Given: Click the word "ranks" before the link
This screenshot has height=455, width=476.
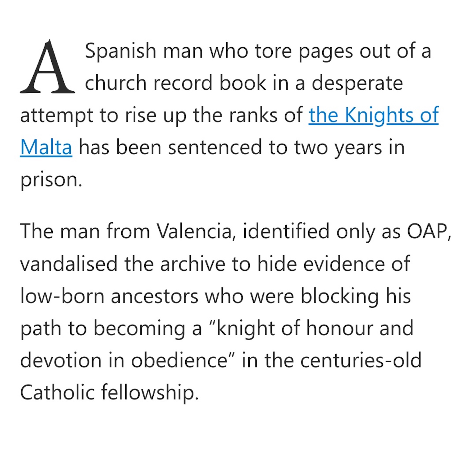Looking at the screenshot, I should click(253, 115).
